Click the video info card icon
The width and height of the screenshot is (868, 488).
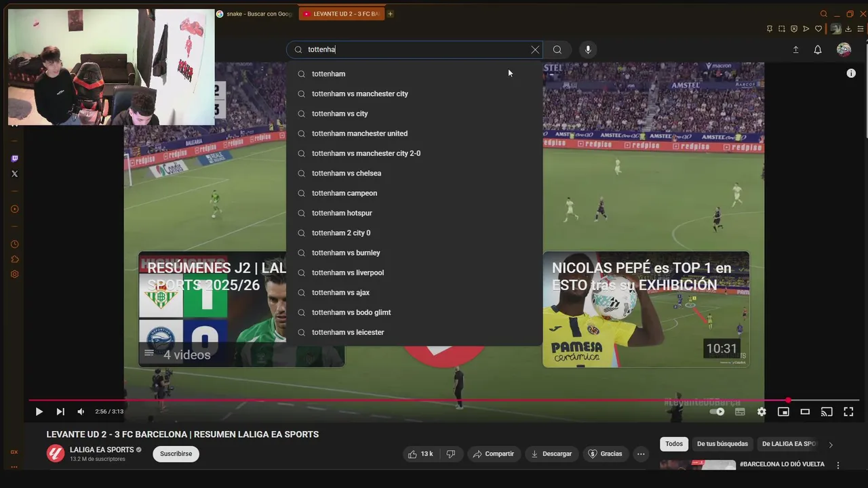851,73
